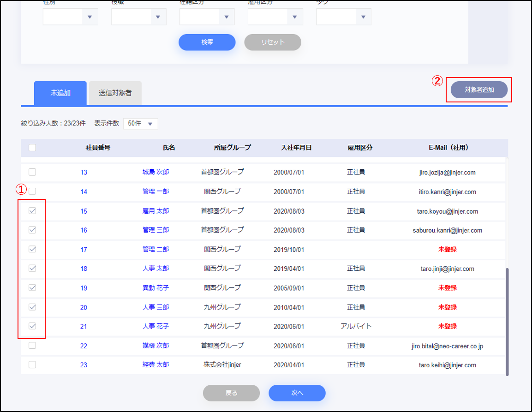This screenshot has width=532, height=412.
Task: Select email taro.jinji@jinjer.com
Action: [447, 269]
